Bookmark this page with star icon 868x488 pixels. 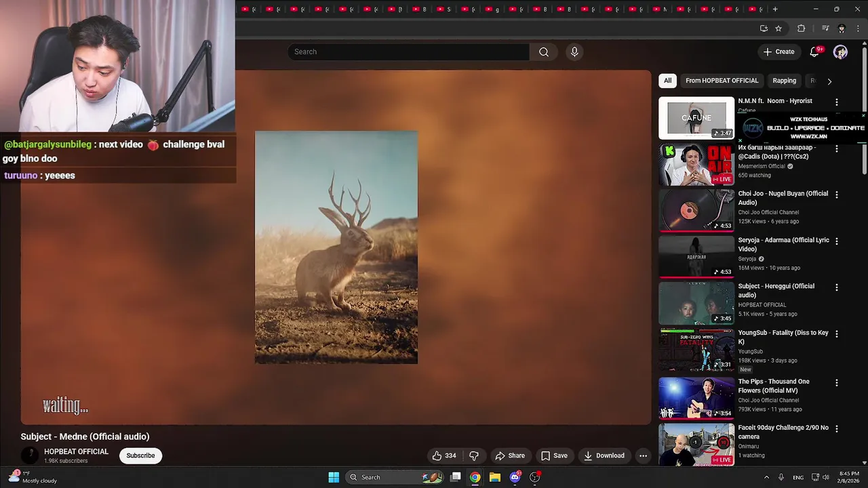(778, 28)
